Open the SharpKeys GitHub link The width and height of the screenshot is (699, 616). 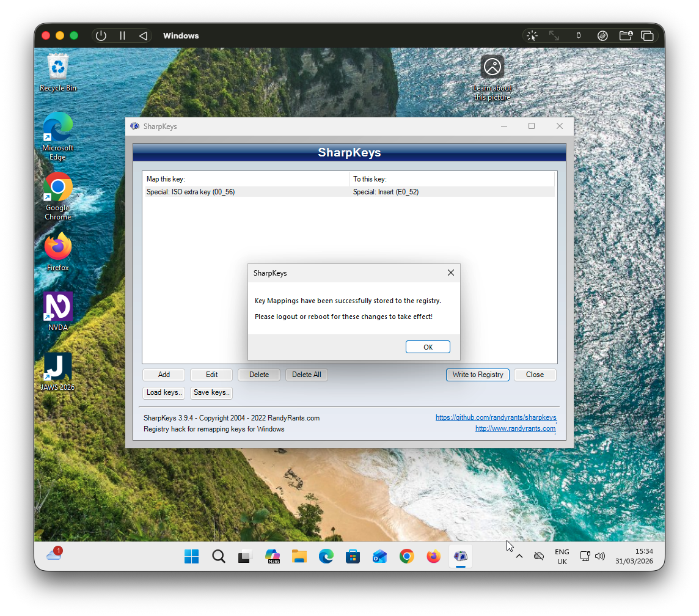496,417
